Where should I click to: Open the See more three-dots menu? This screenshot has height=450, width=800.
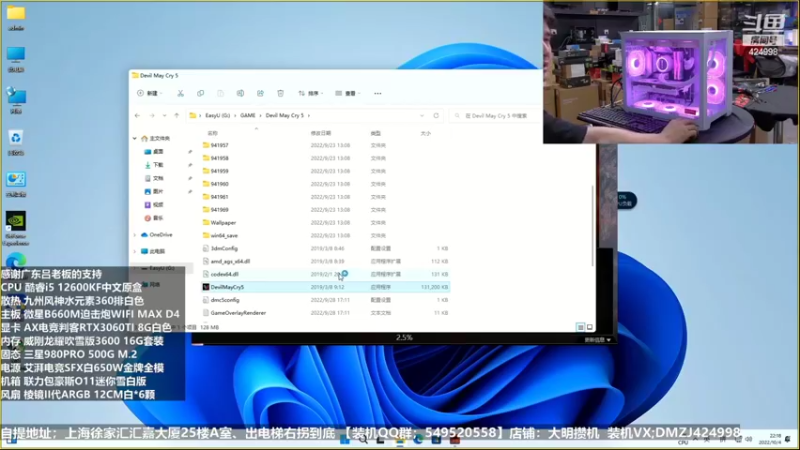[x=378, y=93]
